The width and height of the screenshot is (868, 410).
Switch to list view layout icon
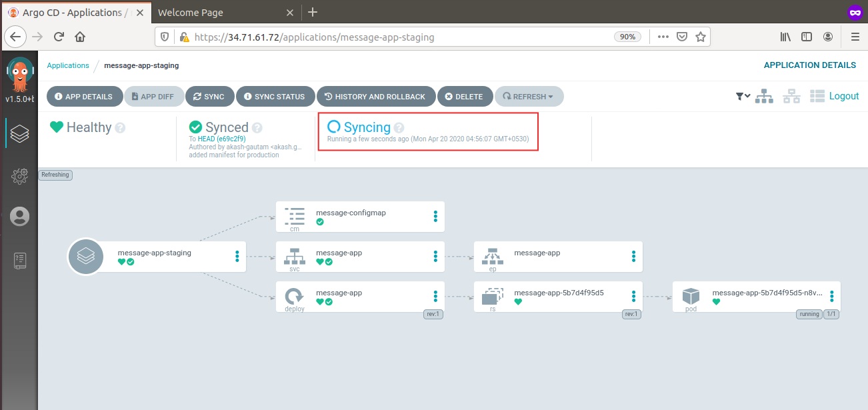tap(817, 96)
